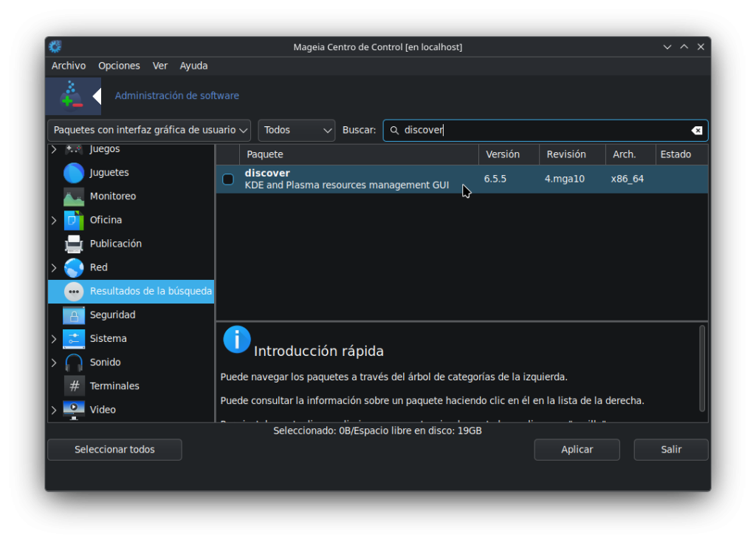
Task: Expand the Sonido category
Action: 54,363
